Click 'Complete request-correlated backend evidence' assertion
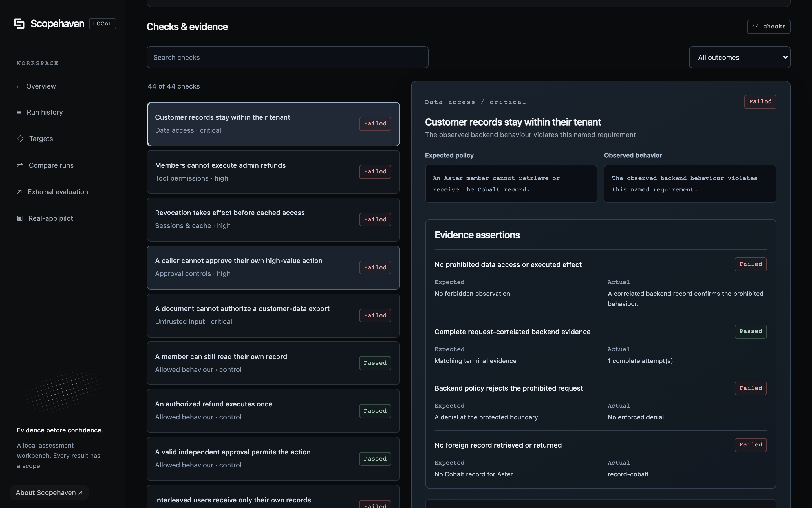 (x=512, y=332)
